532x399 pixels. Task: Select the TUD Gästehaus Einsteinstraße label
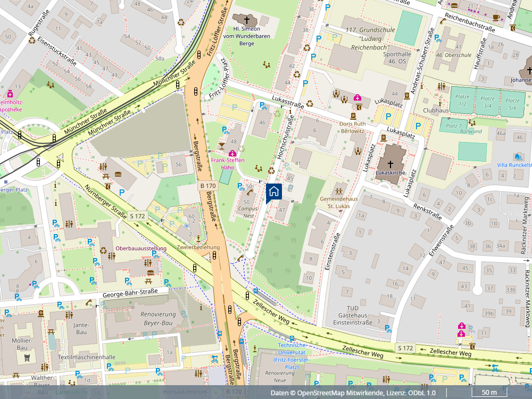click(x=353, y=315)
